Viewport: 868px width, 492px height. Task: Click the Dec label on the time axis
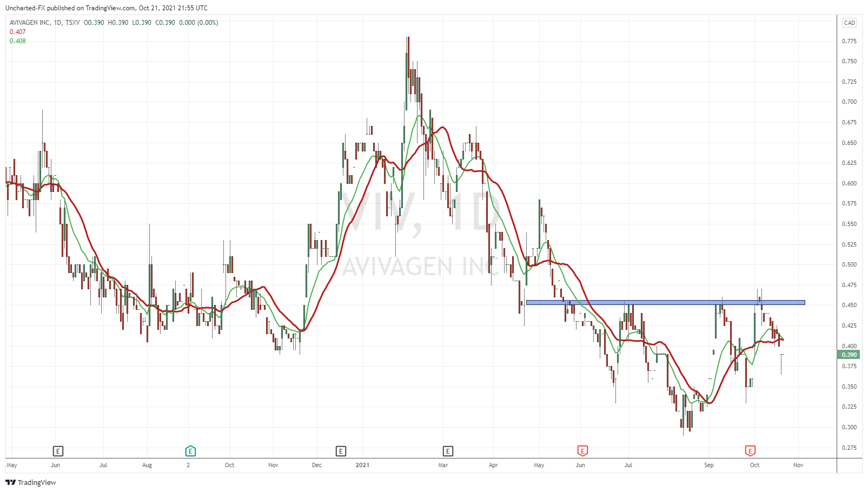317,465
